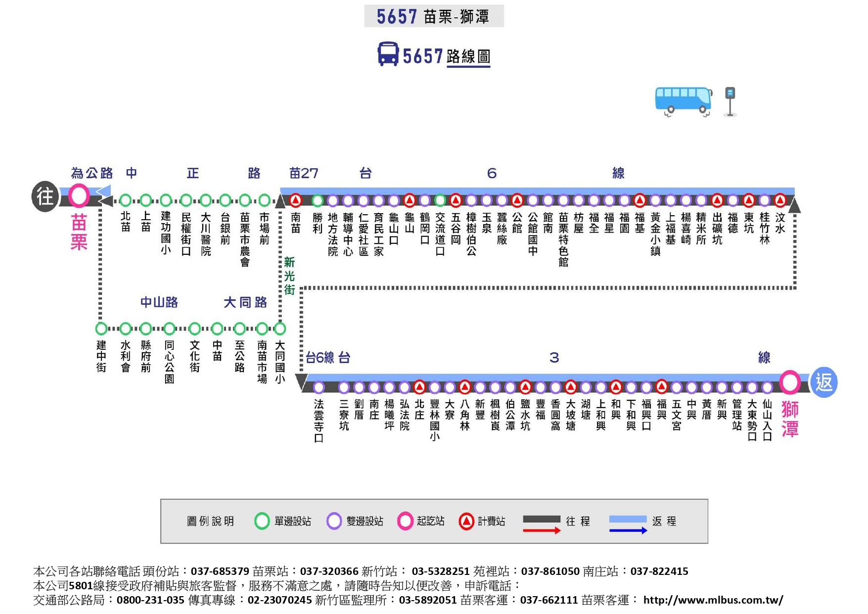Viewport: 868px width, 614px height.
Task: Click the green stop marker for 大同國小
Action: (x=280, y=329)
